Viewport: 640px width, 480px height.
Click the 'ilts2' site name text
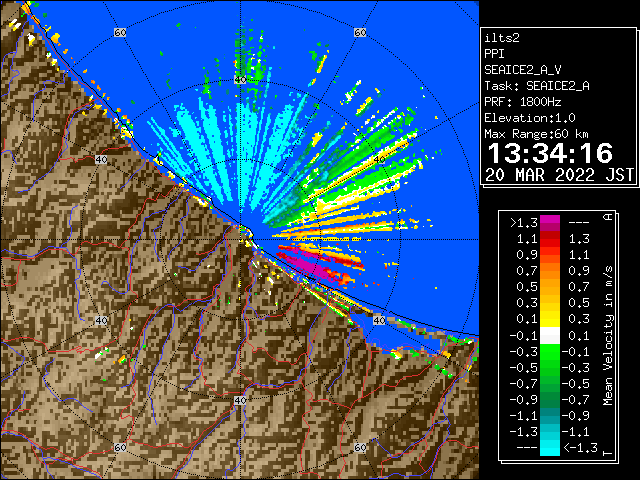[502, 38]
